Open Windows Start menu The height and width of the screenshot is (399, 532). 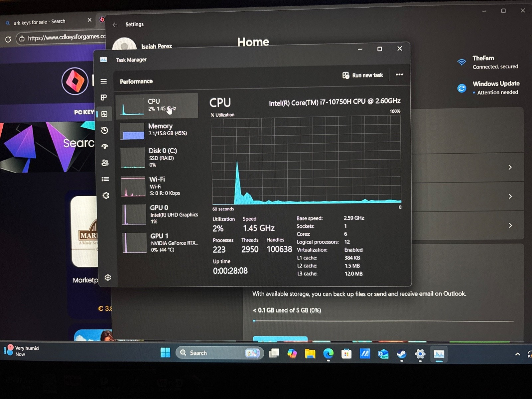(x=165, y=352)
